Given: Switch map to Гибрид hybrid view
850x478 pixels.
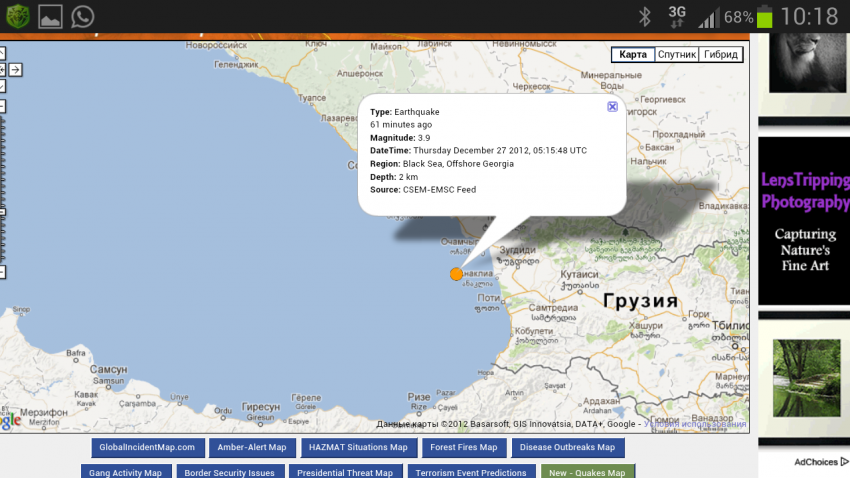Looking at the screenshot, I should pos(720,55).
